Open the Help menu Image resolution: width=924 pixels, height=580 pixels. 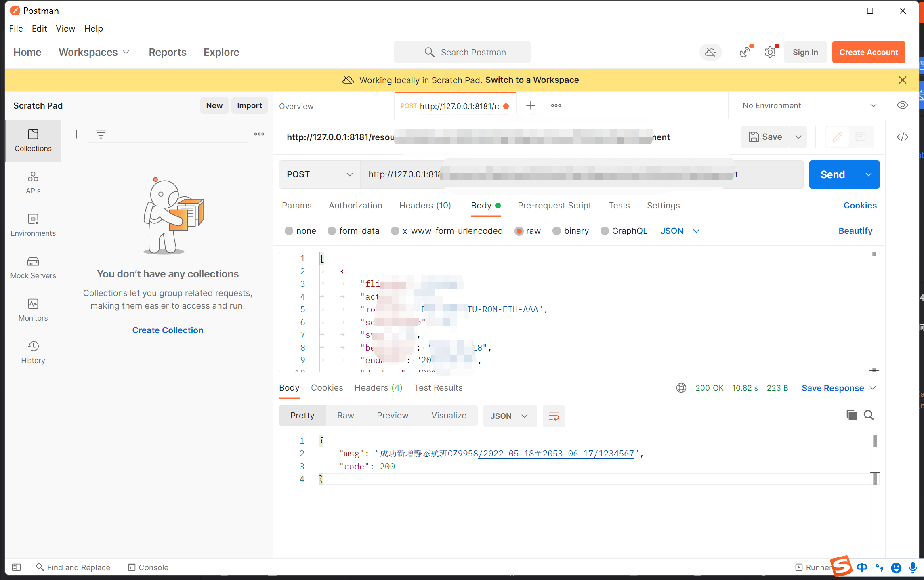click(x=93, y=28)
